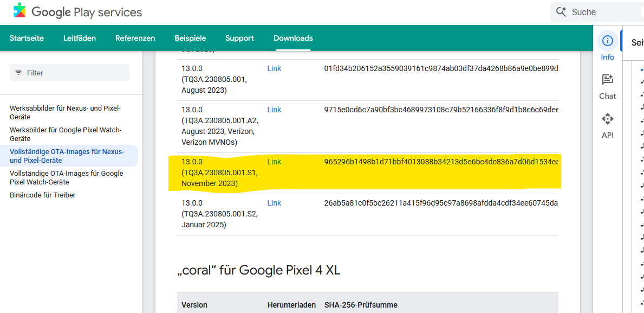Switch to the Startseite tab

[x=27, y=38]
